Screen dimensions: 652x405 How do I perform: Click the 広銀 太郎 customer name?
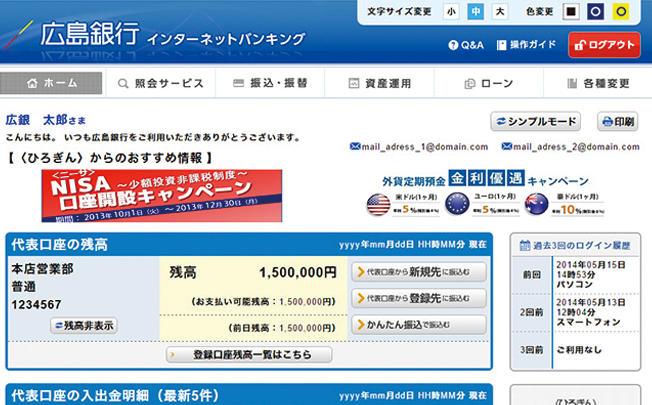(x=36, y=120)
